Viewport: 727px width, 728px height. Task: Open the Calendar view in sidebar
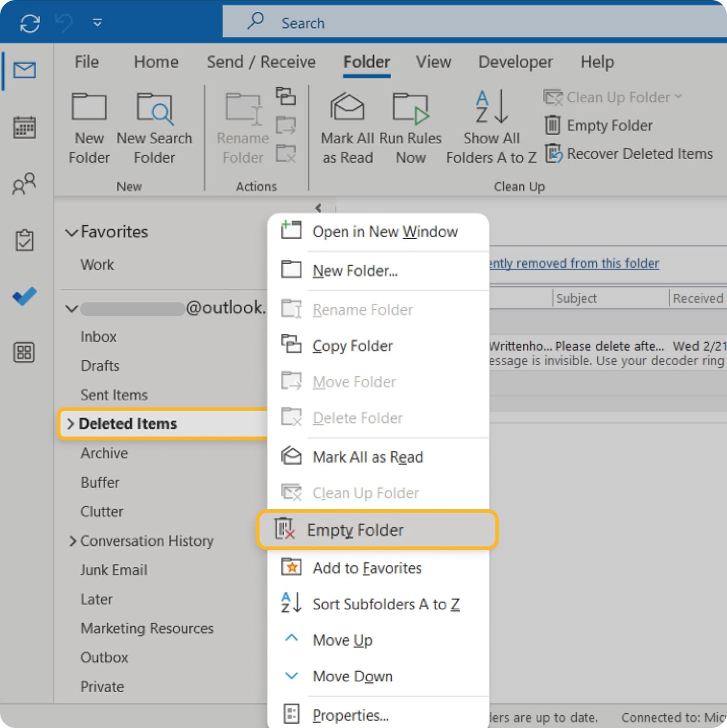tap(24, 127)
